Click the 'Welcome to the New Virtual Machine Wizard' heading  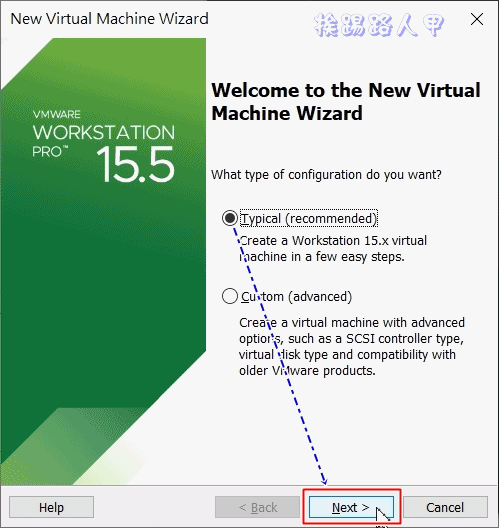point(346,101)
